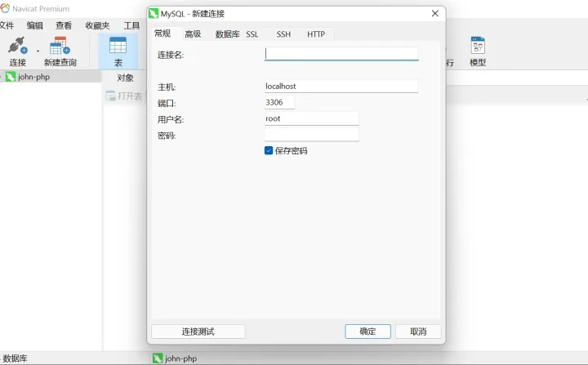Click the 用户名 field containing root
Screen dimensions: 588x365
click(312, 118)
